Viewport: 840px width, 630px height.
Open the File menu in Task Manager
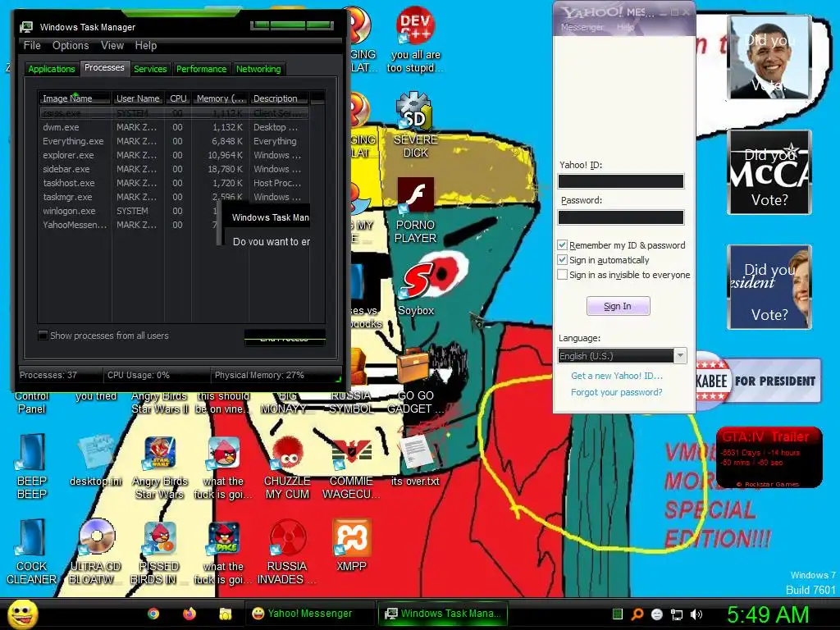click(x=32, y=46)
